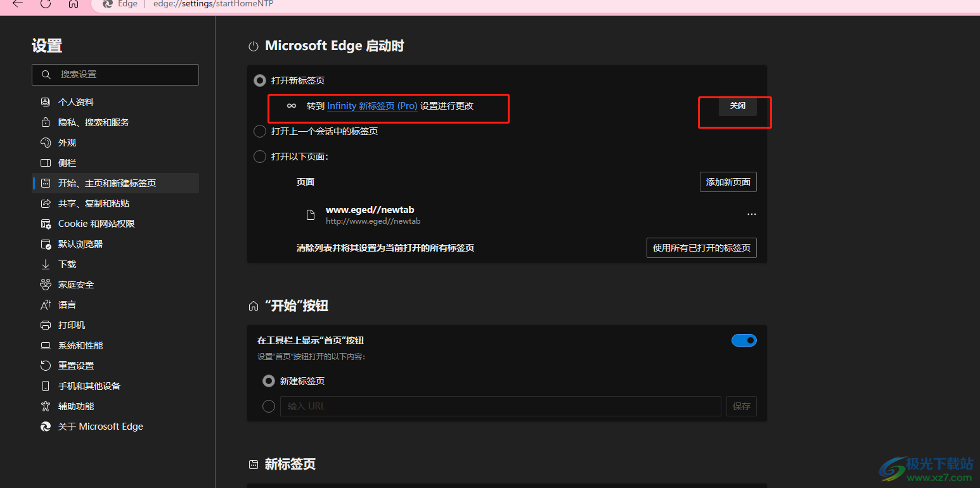Image resolution: width=980 pixels, height=488 pixels.
Task: Click the browser back arrow
Action: pyautogui.click(x=18, y=3)
